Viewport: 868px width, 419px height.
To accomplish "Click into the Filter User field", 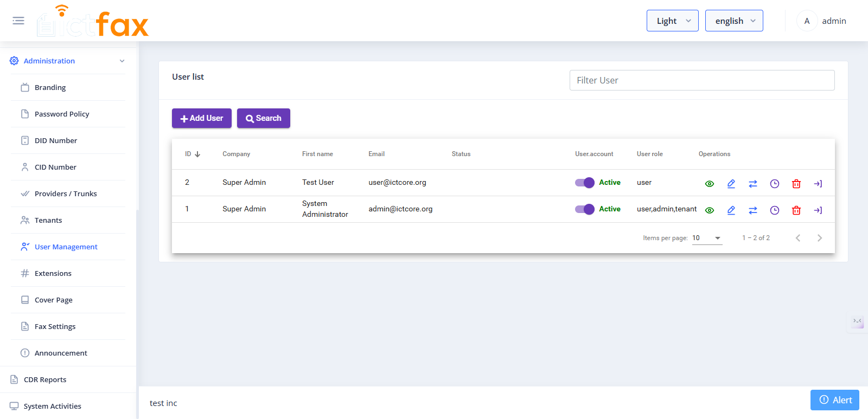I will click(701, 80).
